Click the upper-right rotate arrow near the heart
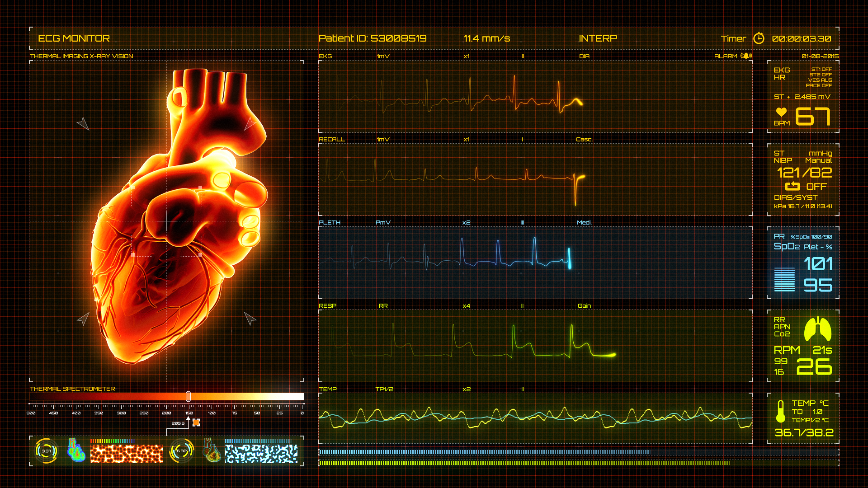The image size is (868, 488). click(x=250, y=124)
